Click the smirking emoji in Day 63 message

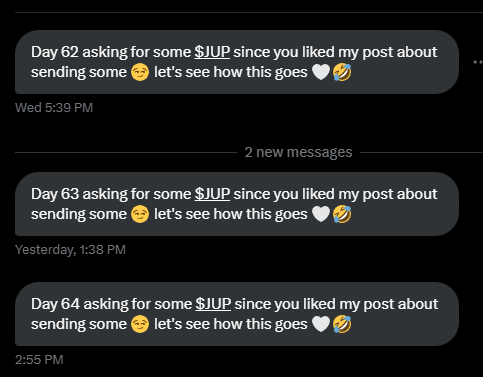(x=140, y=214)
